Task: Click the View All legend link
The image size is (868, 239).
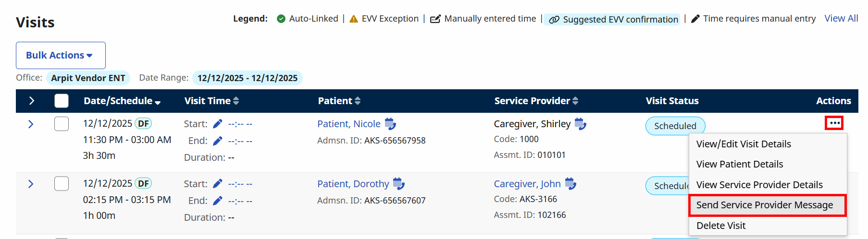Action: [x=841, y=18]
